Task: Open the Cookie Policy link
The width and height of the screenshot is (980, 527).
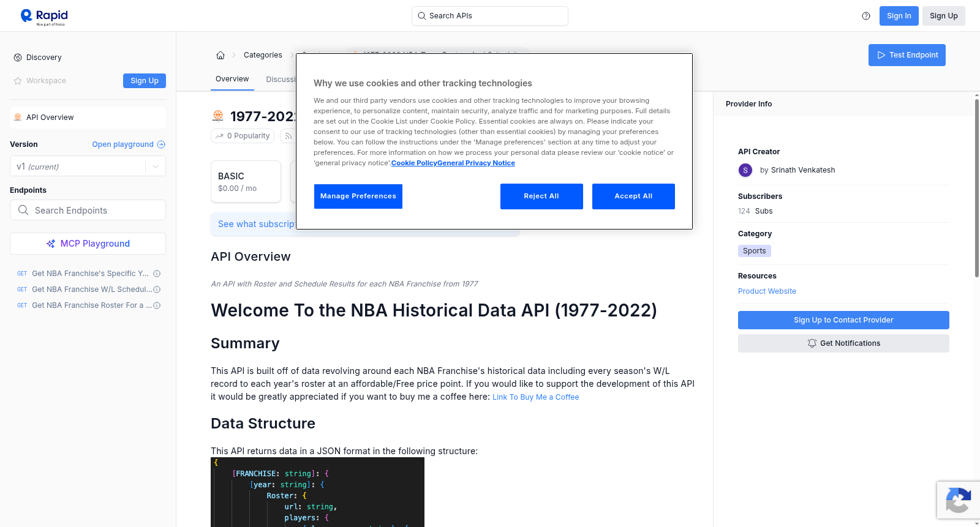Action: click(414, 163)
